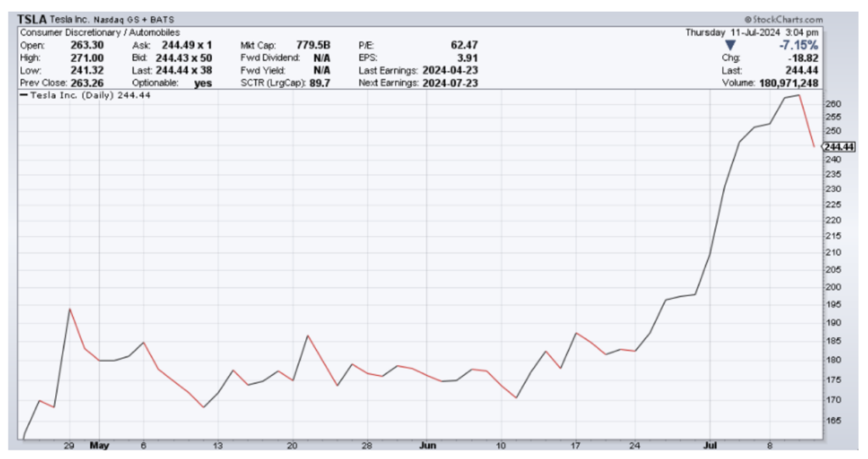
Task: Click the P/E value 62.47
Action: pos(465,46)
